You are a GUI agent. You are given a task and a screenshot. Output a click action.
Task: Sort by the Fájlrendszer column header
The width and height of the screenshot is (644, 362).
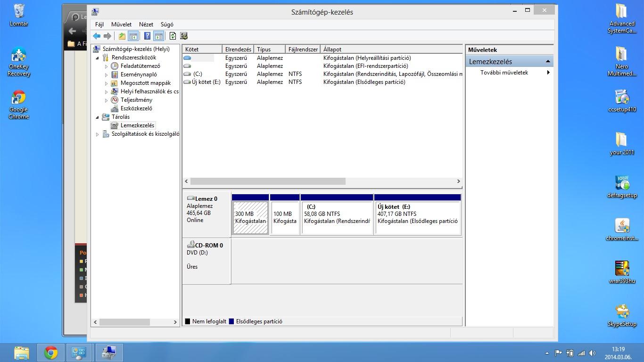click(x=303, y=49)
